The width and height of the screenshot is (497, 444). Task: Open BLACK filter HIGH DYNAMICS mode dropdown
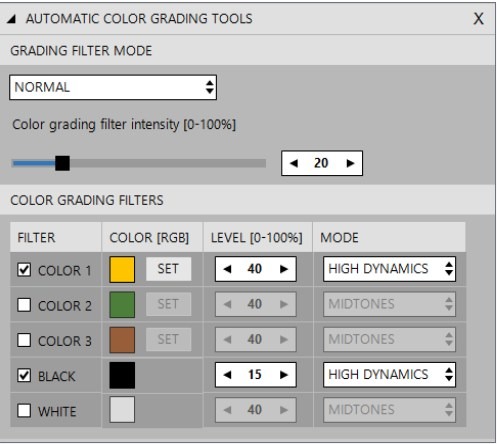pos(389,375)
